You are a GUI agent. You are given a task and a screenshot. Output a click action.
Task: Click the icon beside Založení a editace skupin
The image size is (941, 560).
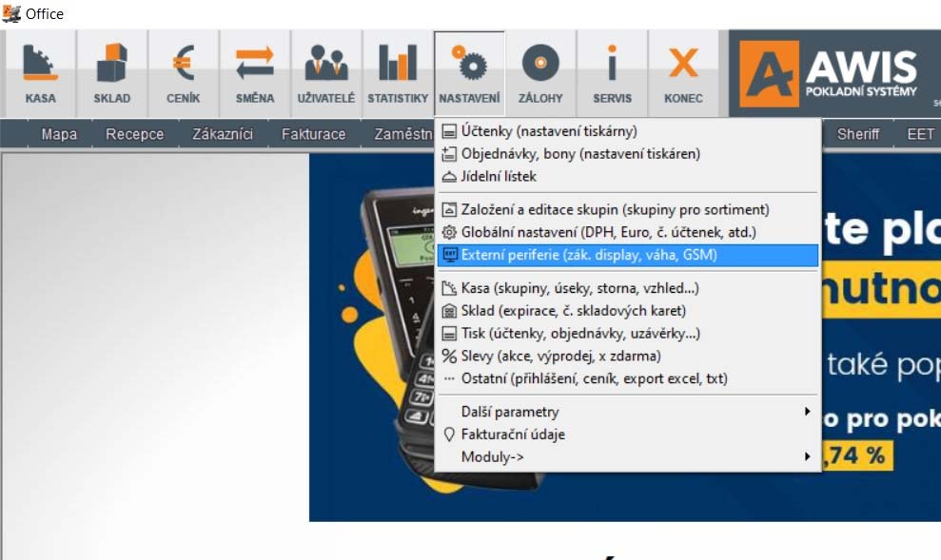tap(449, 210)
